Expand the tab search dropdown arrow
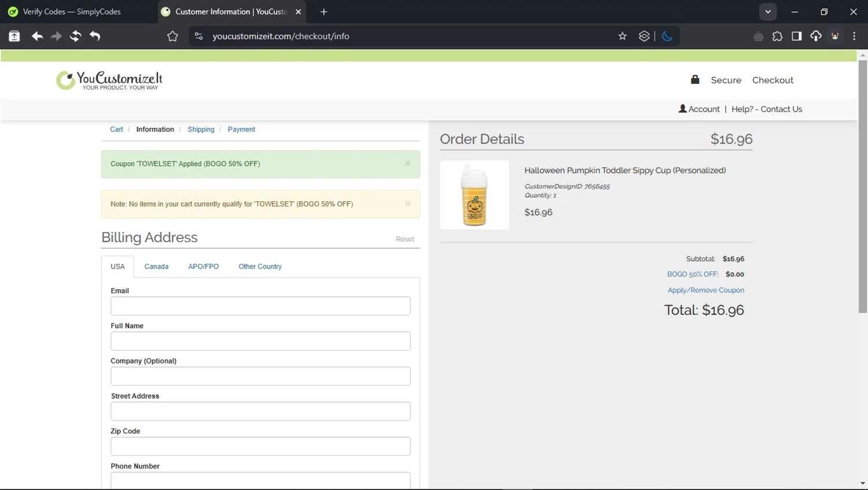Viewport: 868px width, 490px height. point(768,12)
